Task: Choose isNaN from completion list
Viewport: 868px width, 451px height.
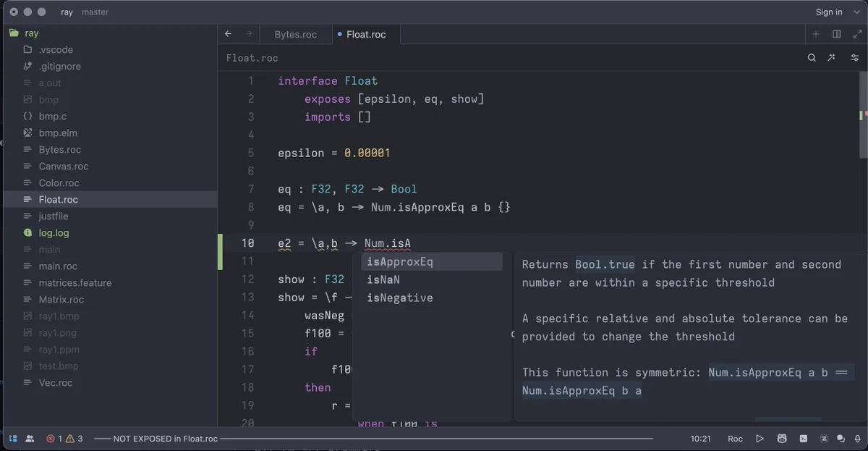Action: [432, 279]
